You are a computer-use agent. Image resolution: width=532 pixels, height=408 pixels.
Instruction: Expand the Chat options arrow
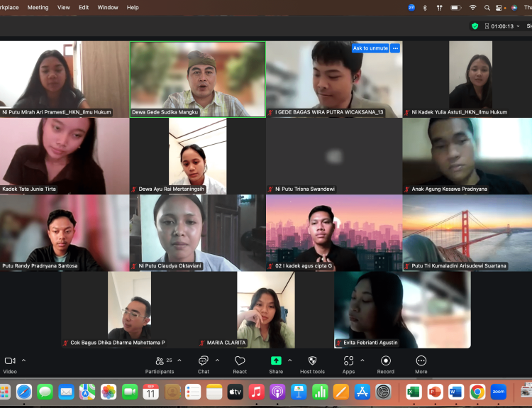tap(217, 360)
